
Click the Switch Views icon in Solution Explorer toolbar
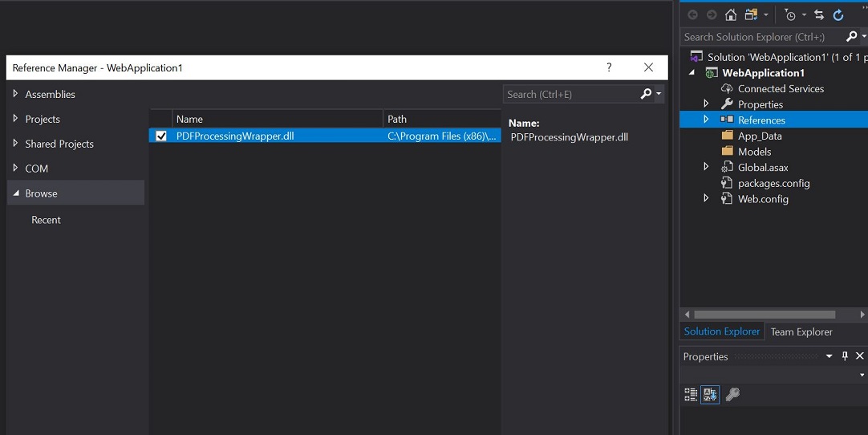pyautogui.click(x=751, y=14)
